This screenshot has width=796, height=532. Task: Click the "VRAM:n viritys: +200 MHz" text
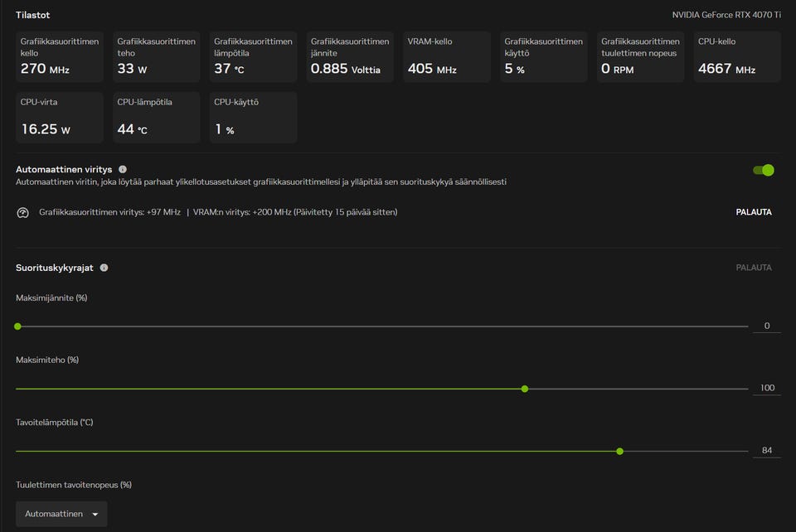pos(242,212)
